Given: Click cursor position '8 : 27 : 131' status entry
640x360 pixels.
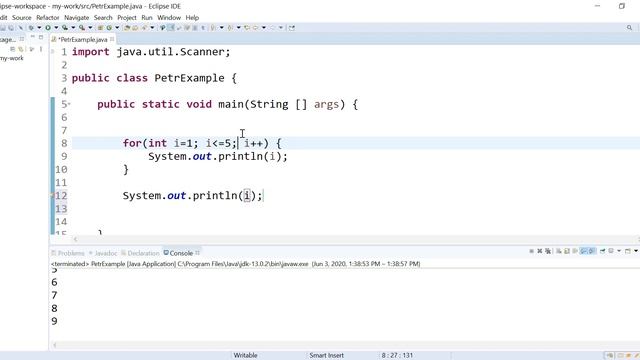Looking at the screenshot, I should (x=397, y=356).
